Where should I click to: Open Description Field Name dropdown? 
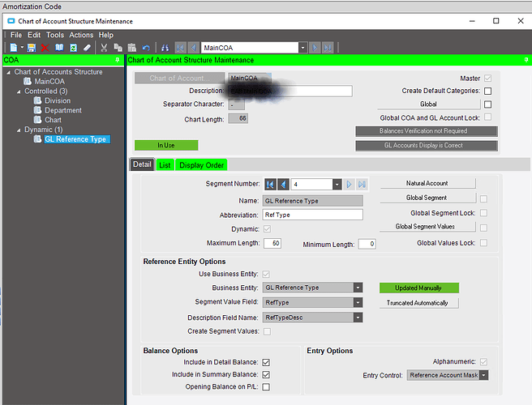coord(358,318)
